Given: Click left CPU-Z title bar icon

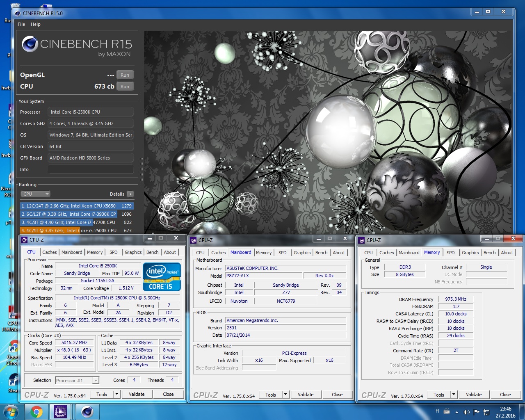Looking at the screenshot, I should [24, 240].
